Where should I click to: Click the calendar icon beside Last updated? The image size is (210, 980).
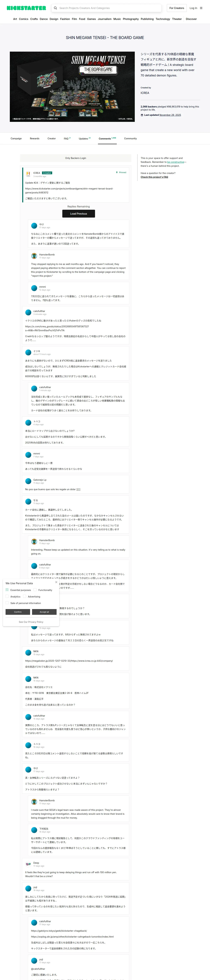pyautogui.click(x=142, y=115)
